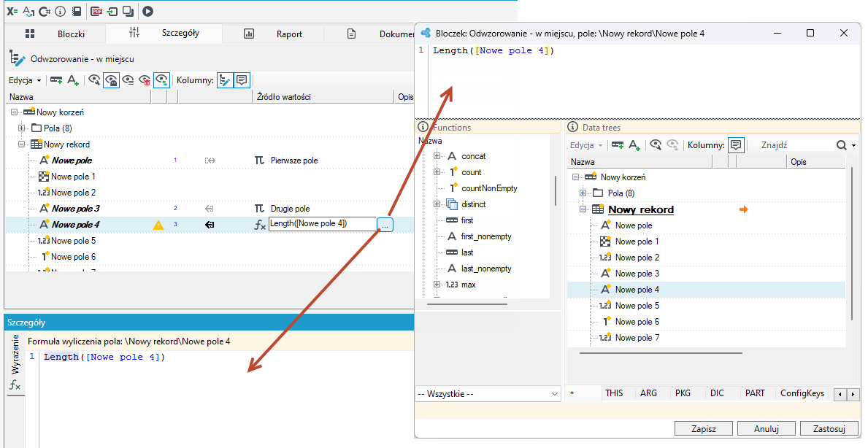This screenshot has height=448, width=868.
Task: Open the Edycja dropdown in main toolbar
Action: tap(25, 80)
